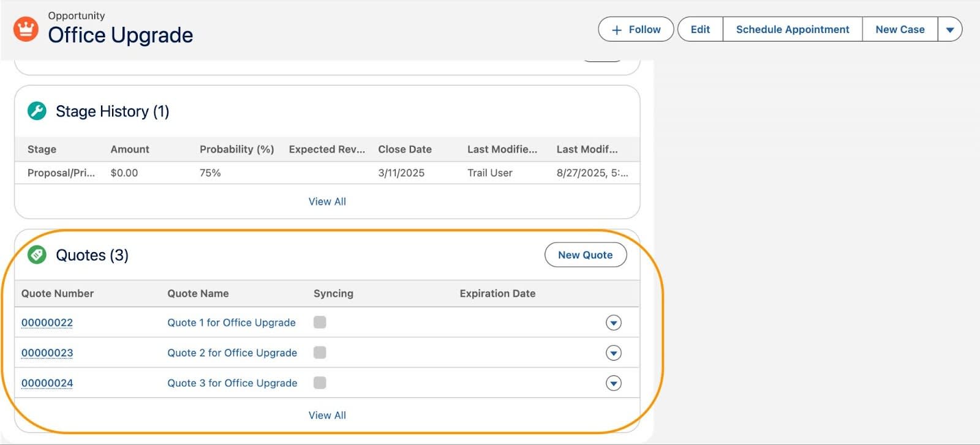
Task: Click the green Quotes tag icon
Action: [x=37, y=255]
